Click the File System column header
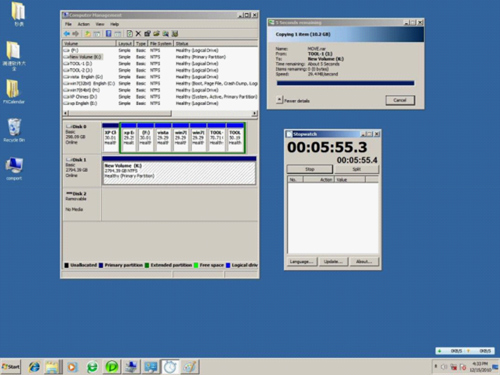This screenshot has height=375, width=500. tap(161, 44)
